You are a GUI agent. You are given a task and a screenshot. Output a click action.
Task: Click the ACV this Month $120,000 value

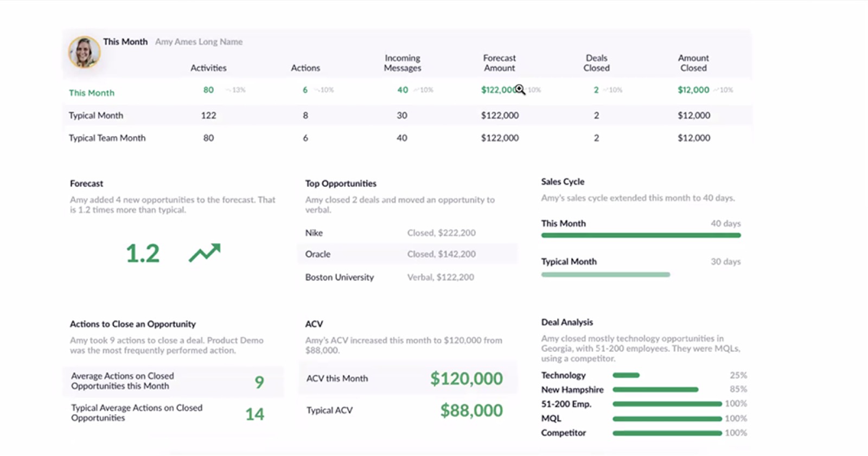tap(467, 378)
